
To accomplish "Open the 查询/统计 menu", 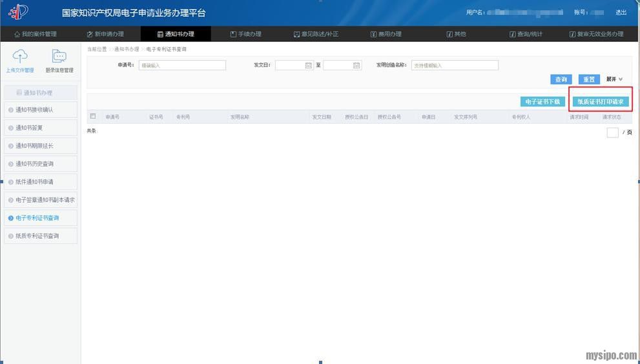I will pyautogui.click(x=526, y=34).
